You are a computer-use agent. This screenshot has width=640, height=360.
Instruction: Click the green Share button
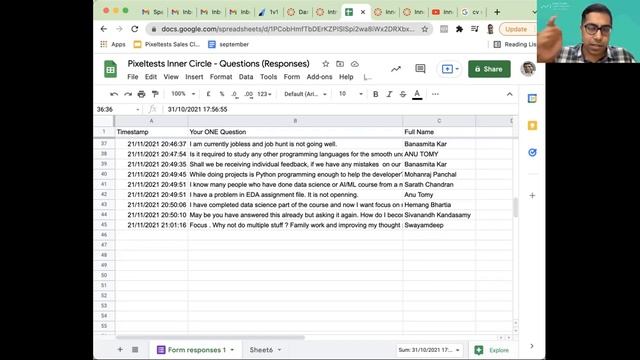point(489,69)
